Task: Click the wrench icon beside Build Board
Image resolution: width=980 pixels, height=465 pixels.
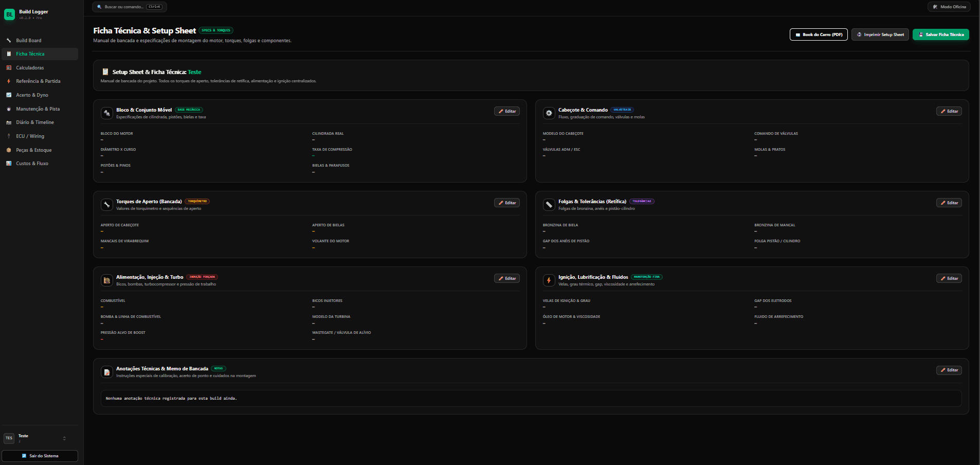Action: click(9, 40)
